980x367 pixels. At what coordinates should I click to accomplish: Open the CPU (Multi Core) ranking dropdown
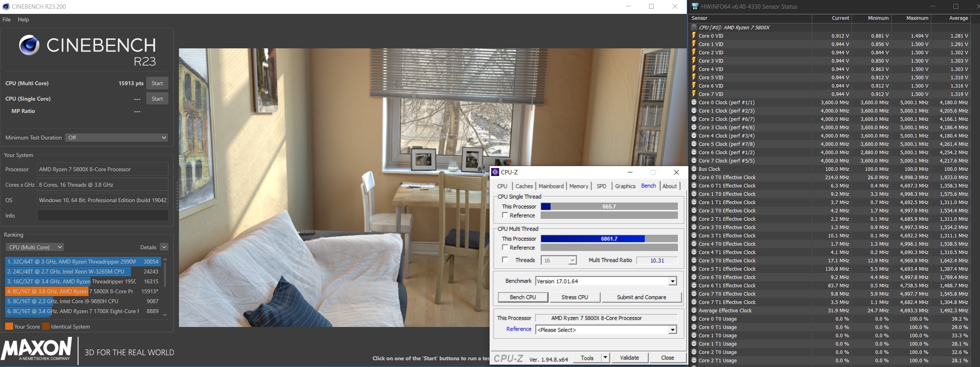point(35,247)
